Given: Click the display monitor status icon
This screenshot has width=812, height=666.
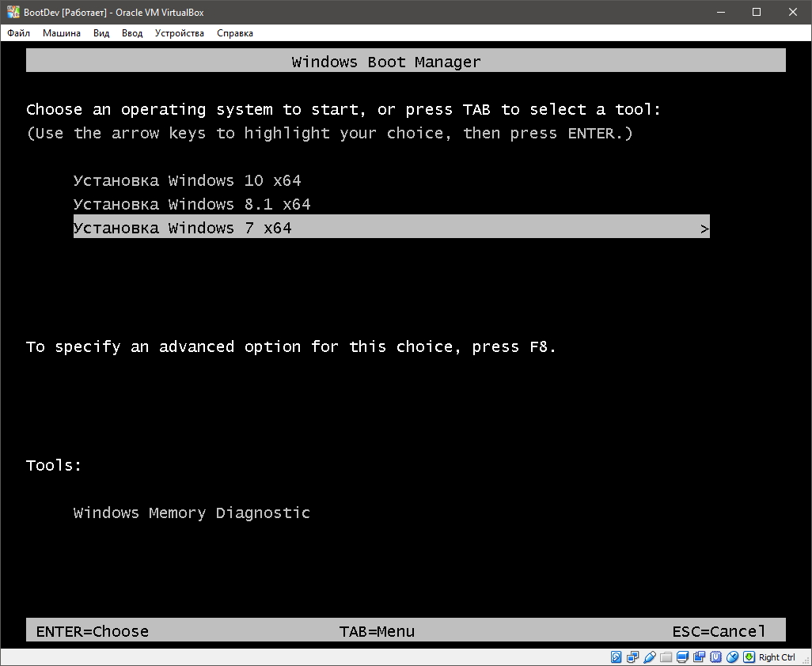Looking at the screenshot, I should coord(682,657).
